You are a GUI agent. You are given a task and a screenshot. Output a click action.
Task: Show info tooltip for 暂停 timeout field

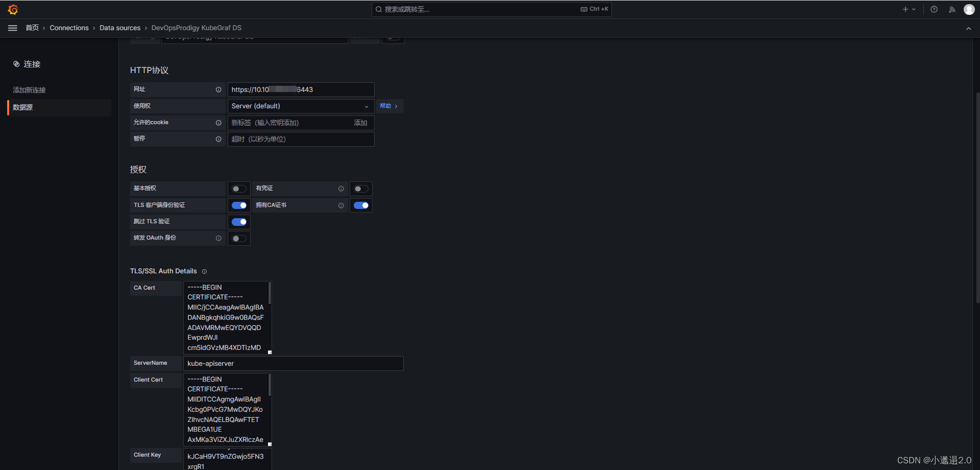click(x=218, y=139)
